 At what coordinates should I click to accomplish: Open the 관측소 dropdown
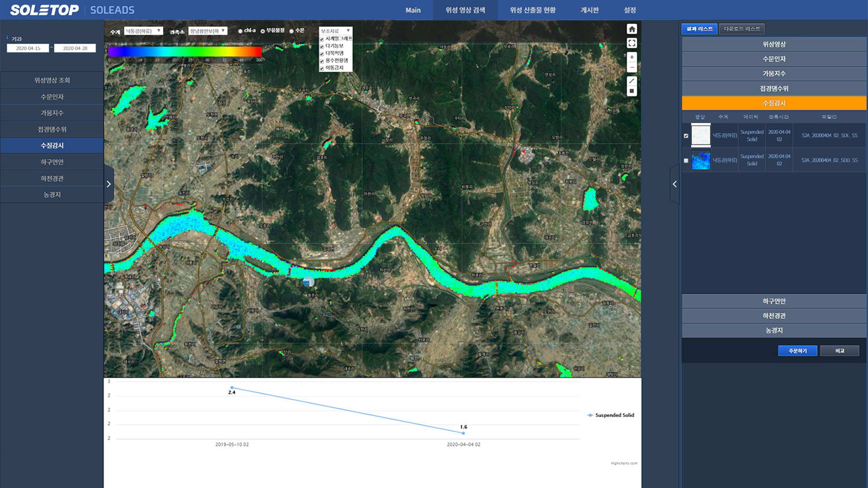pyautogui.click(x=208, y=31)
